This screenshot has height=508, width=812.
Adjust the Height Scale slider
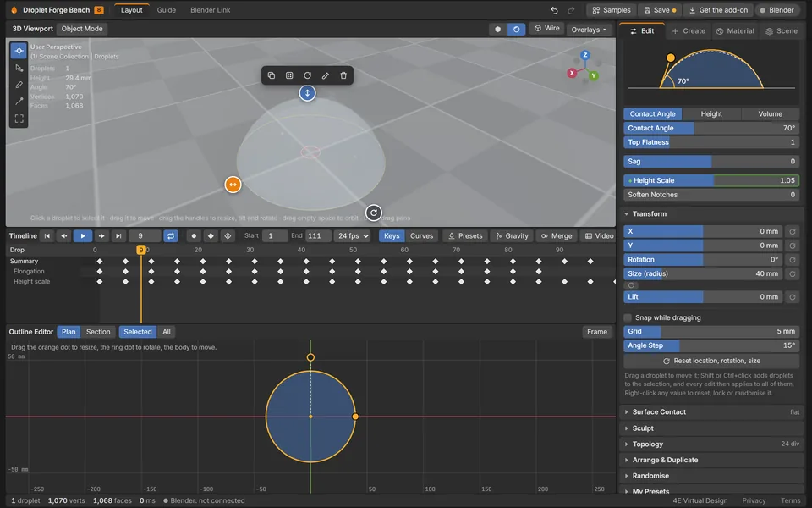coord(711,180)
